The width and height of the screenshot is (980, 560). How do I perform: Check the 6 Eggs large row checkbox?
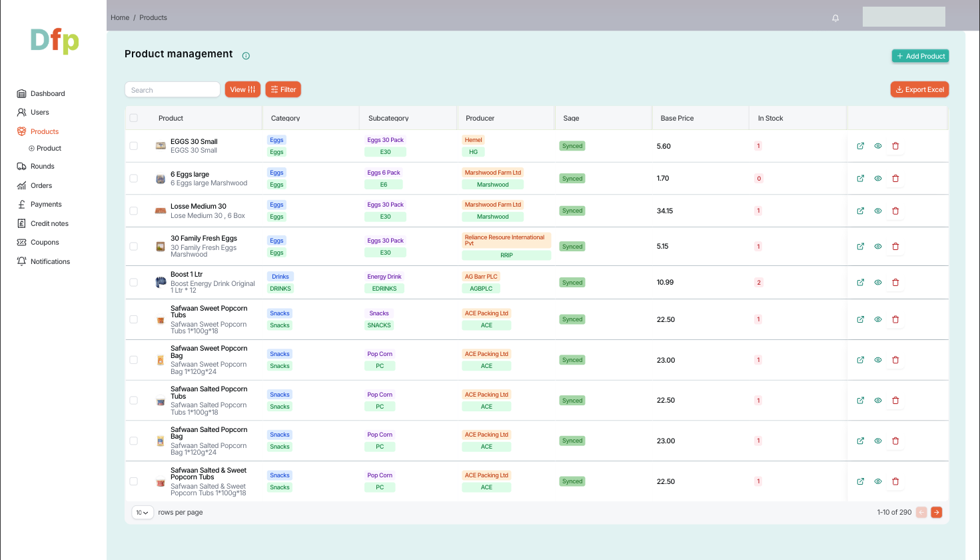[x=133, y=179]
